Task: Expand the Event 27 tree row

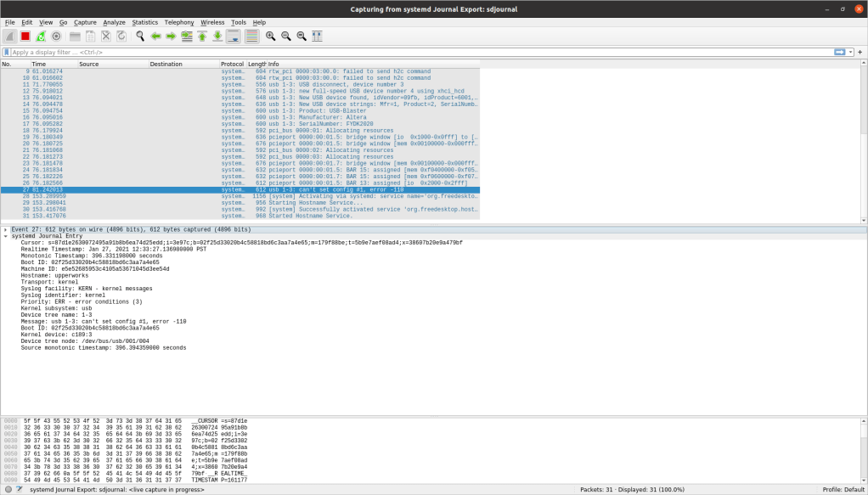Action: click(x=6, y=229)
